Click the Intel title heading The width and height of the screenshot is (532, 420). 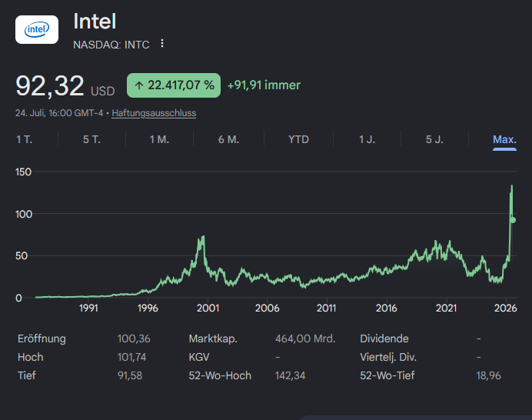pos(95,22)
